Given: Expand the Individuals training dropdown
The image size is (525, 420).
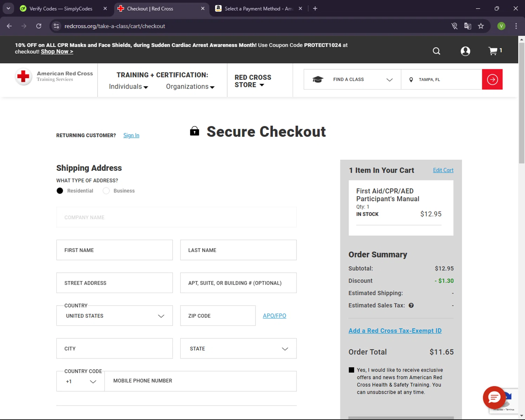Looking at the screenshot, I should 128,86.
